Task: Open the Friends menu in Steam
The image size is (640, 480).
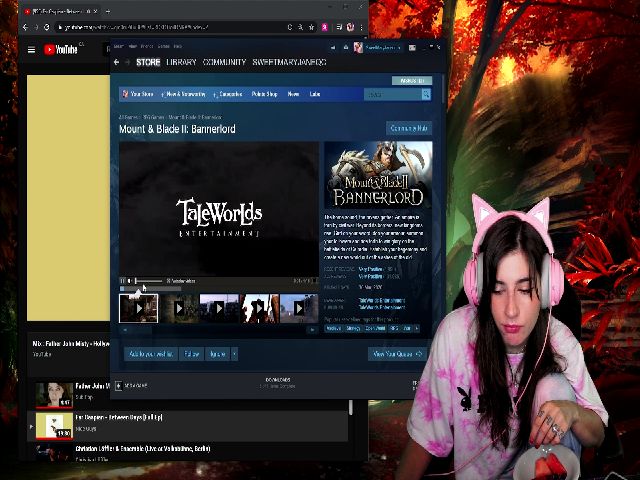Action: (147, 47)
